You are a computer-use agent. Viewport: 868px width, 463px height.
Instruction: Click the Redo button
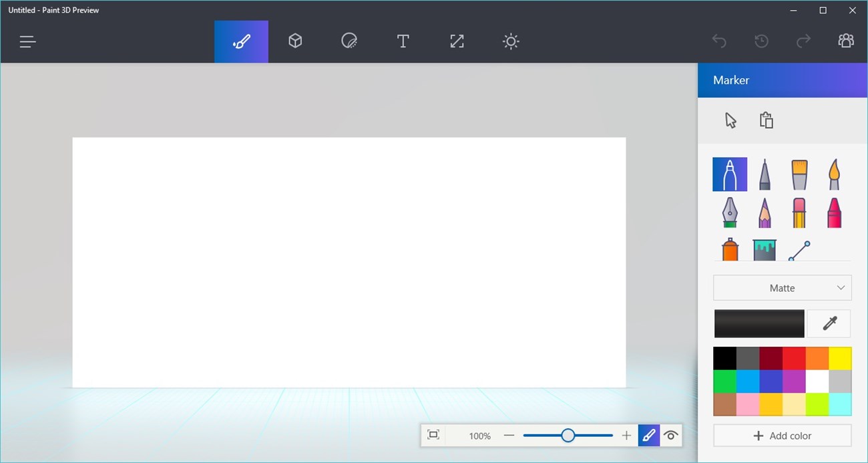tap(803, 41)
